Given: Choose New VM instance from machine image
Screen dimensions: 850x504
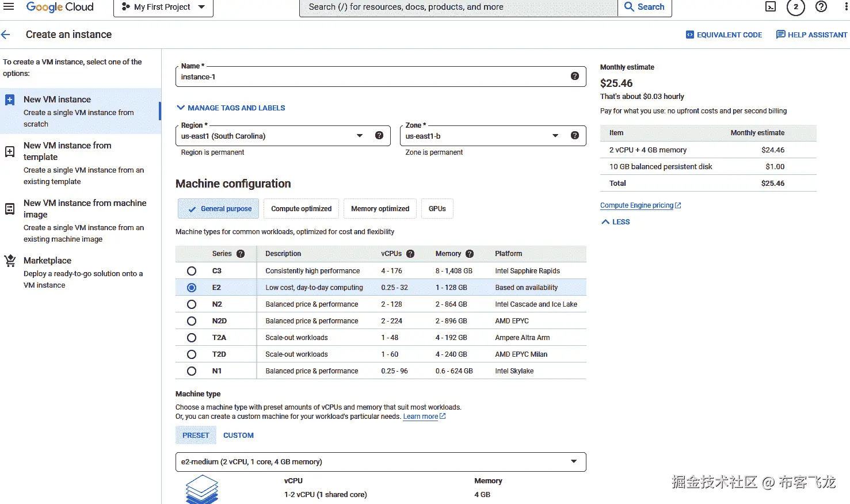Looking at the screenshot, I should 80,220.
